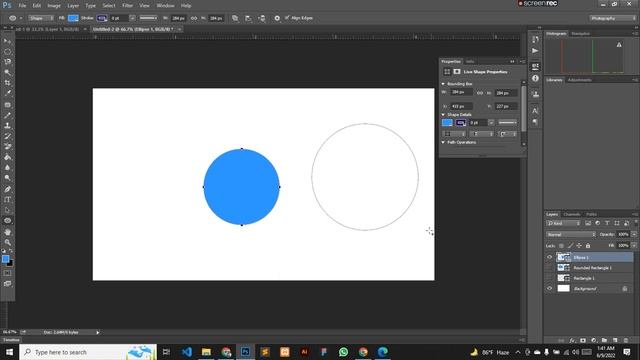Image resolution: width=640 pixels, height=360 pixels.
Task: Open the Layer menu
Action: [73, 6]
